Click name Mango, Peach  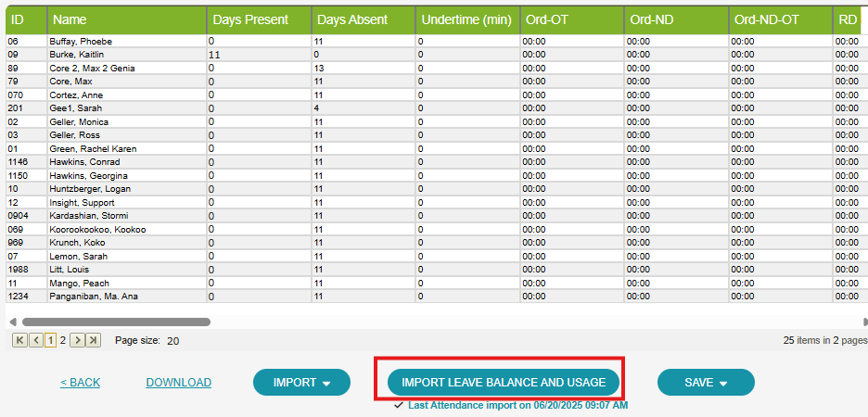[x=79, y=284]
